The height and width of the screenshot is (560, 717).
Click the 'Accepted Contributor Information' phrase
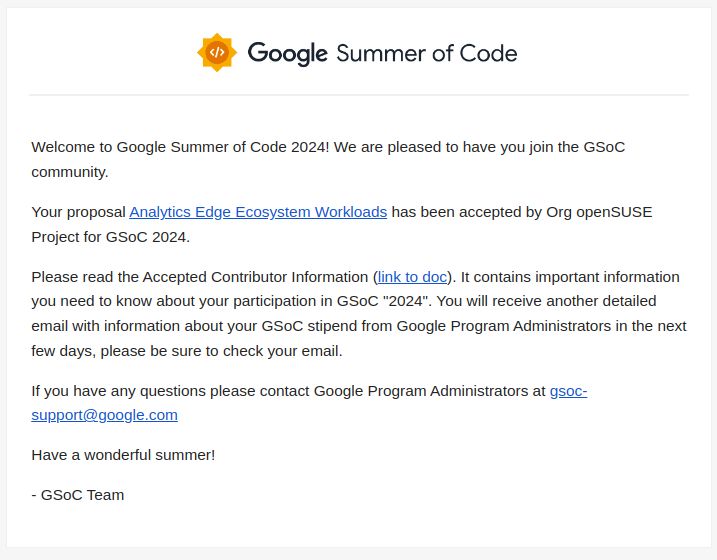255,277
